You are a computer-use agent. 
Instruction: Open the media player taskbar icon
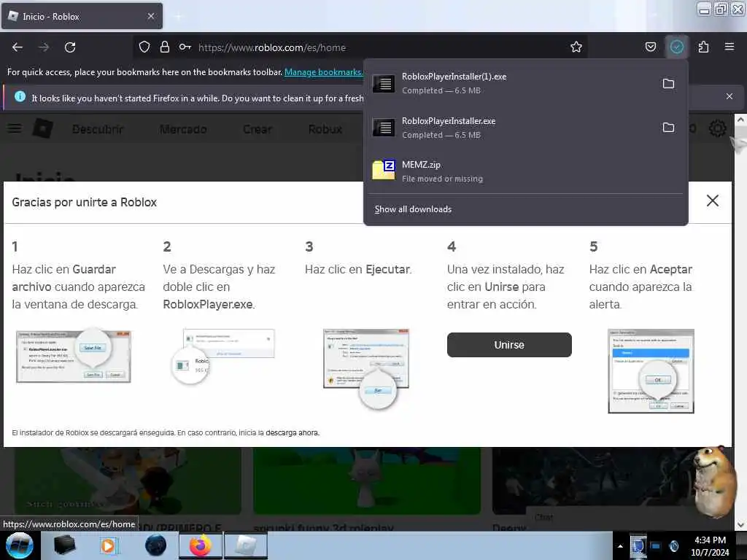pos(109,545)
